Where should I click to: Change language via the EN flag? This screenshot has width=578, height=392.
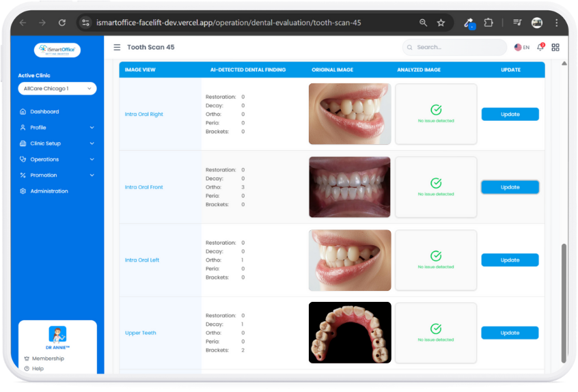tap(521, 47)
